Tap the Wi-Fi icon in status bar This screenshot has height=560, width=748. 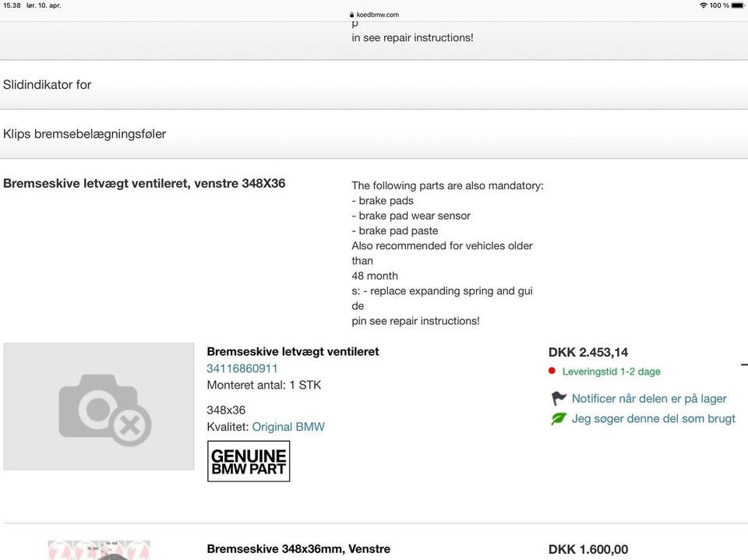pyautogui.click(x=703, y=5)
